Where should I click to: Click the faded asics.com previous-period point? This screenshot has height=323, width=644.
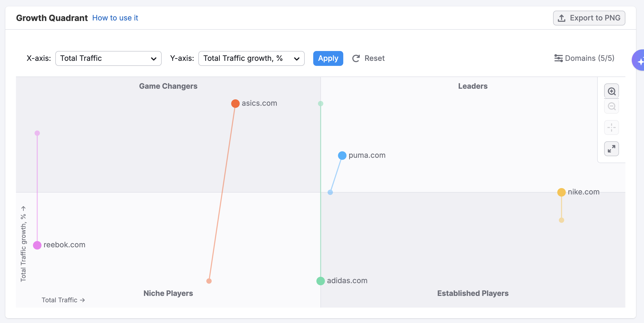(209, 281)
